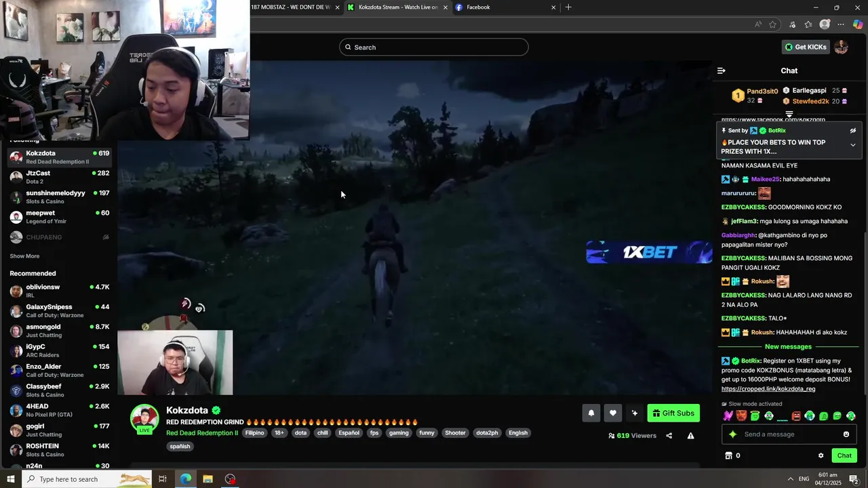Viewport: 868px width, 488px height.
Task: Open the sparkle subscribe button
Action: [x=634, y=413]
